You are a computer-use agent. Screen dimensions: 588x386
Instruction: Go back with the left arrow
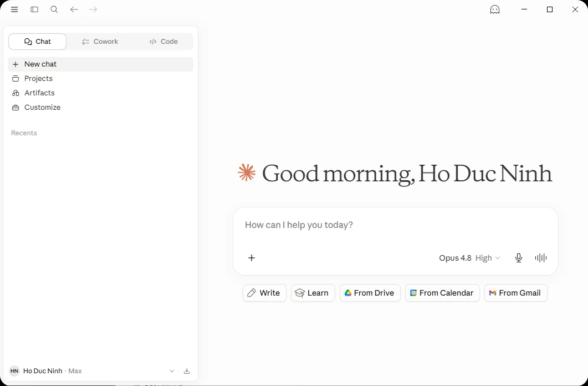(x=74, y=9)
